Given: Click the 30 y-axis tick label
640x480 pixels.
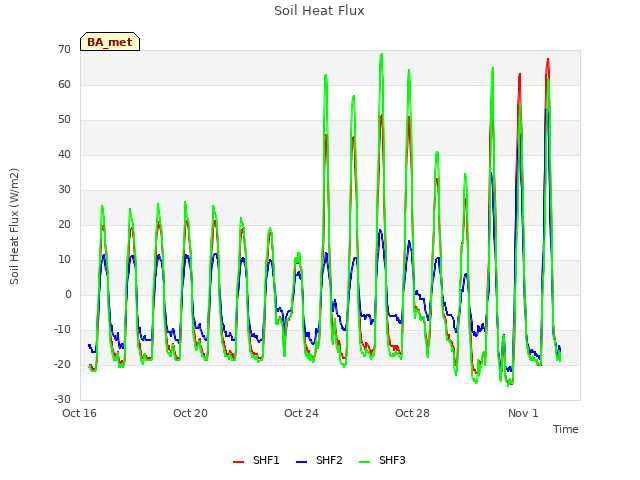Looking at the screenshot, I should pyautogui.click(x=64, y=189).
